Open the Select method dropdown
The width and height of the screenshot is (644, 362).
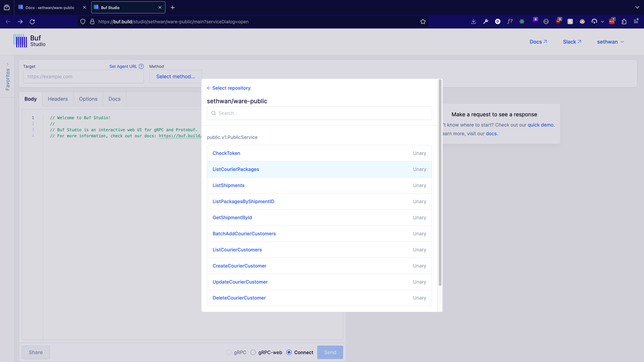pos(175,76)
